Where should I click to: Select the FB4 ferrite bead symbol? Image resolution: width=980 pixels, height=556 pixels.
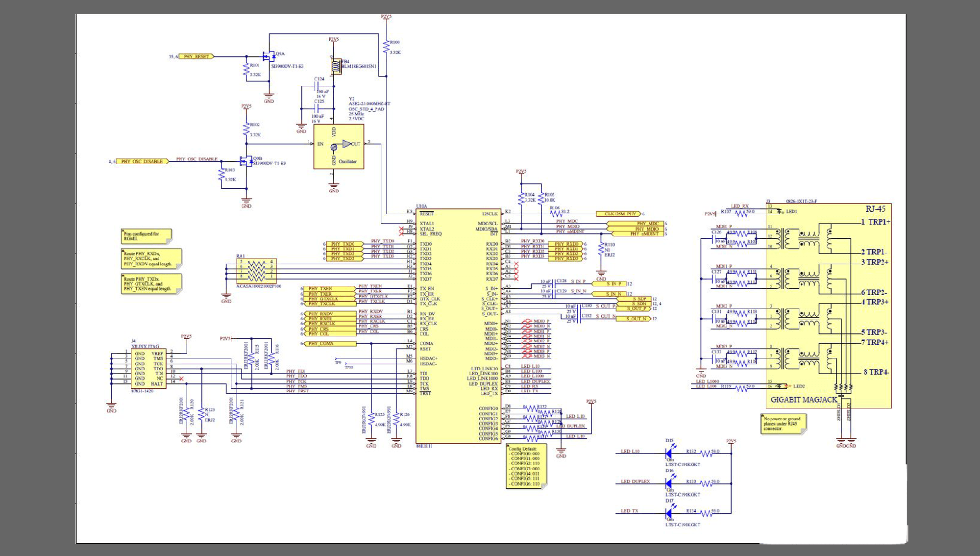(336, 67)
